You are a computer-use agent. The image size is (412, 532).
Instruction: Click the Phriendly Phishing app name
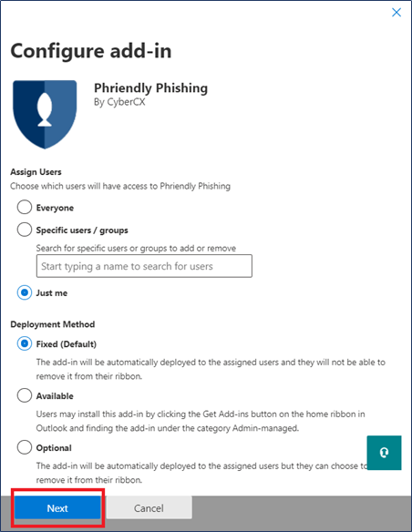150,87
